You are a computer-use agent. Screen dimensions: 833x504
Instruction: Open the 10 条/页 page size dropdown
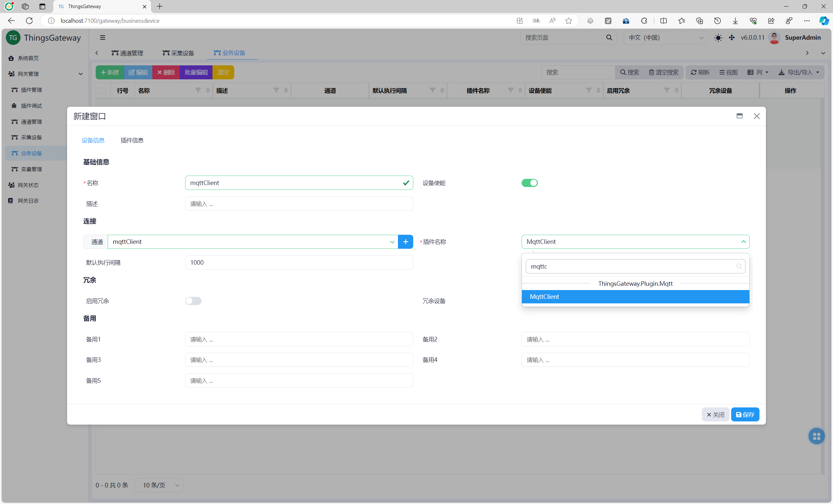pos(159,485)
